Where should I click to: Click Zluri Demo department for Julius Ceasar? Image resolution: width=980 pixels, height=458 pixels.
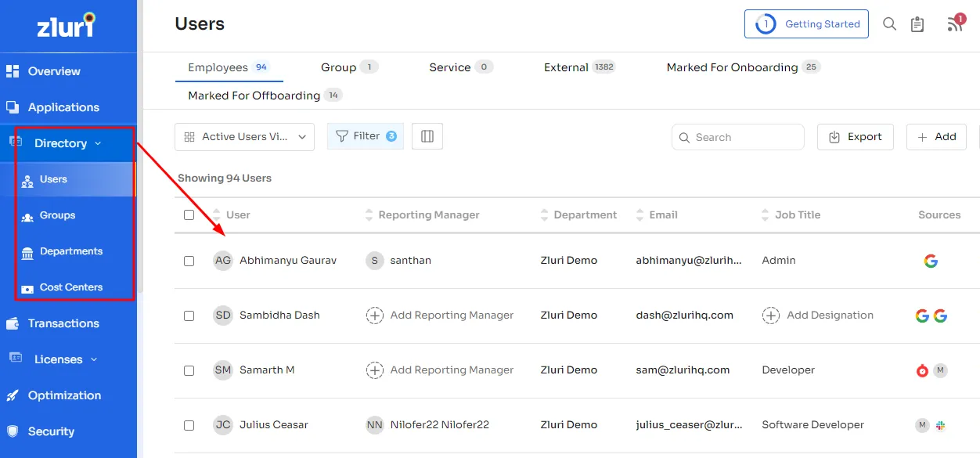point(568,425)
